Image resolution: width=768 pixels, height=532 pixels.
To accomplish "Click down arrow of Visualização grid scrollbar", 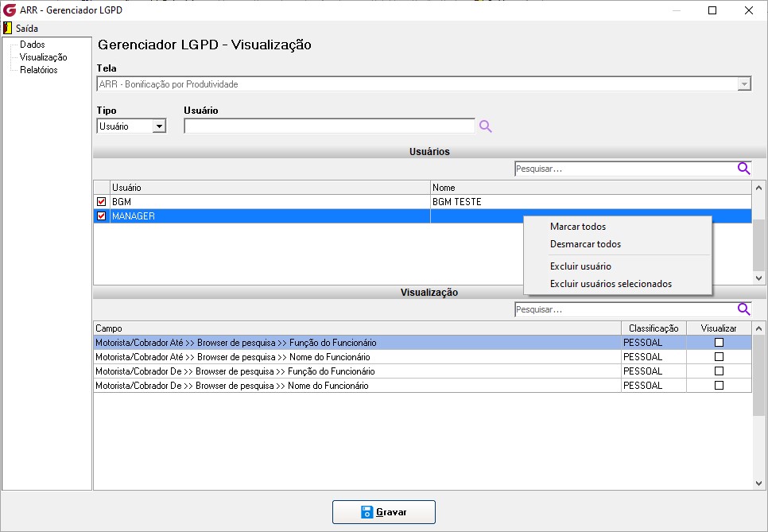I will tap(758, 483).
